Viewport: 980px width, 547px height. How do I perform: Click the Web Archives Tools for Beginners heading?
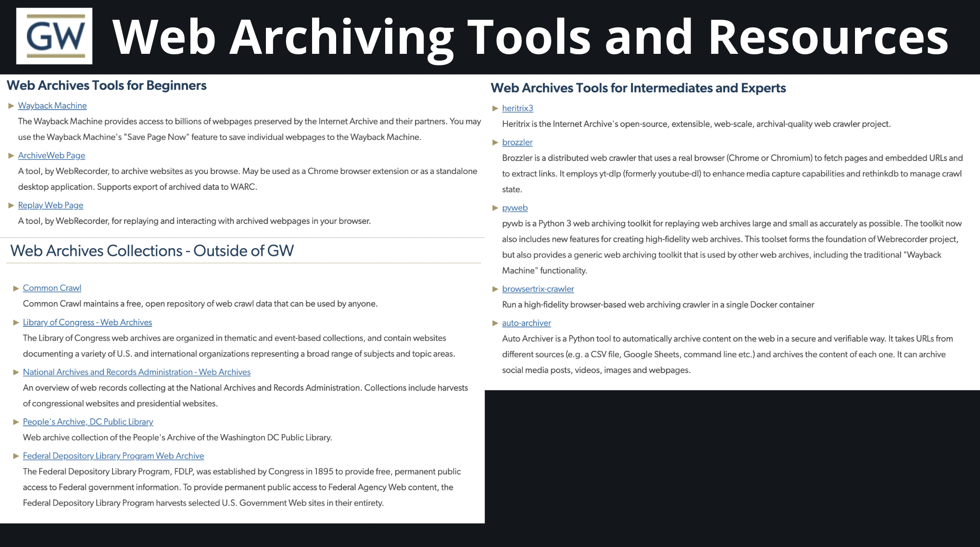[x=107, y=86]
